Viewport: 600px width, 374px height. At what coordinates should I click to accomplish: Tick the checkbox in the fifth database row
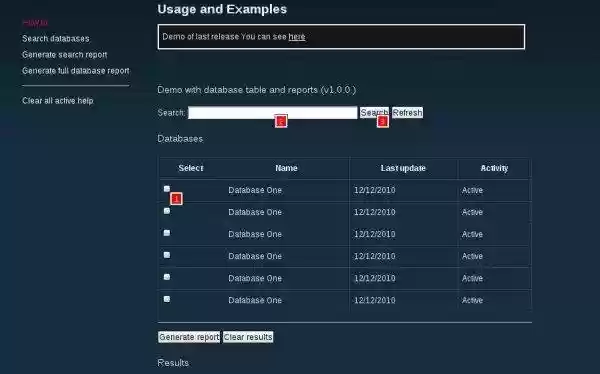pos(167,277)
